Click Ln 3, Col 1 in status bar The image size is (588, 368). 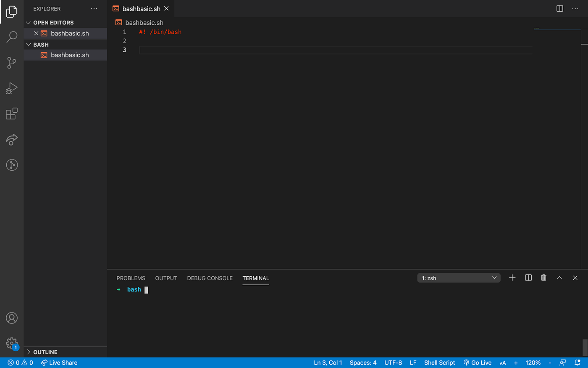(x=328, y=363)
